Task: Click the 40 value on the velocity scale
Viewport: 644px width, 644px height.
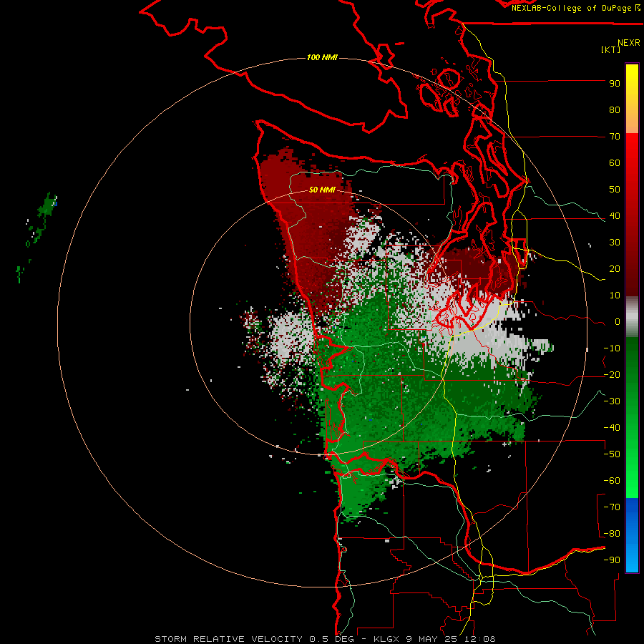Action: coord(615,216)
